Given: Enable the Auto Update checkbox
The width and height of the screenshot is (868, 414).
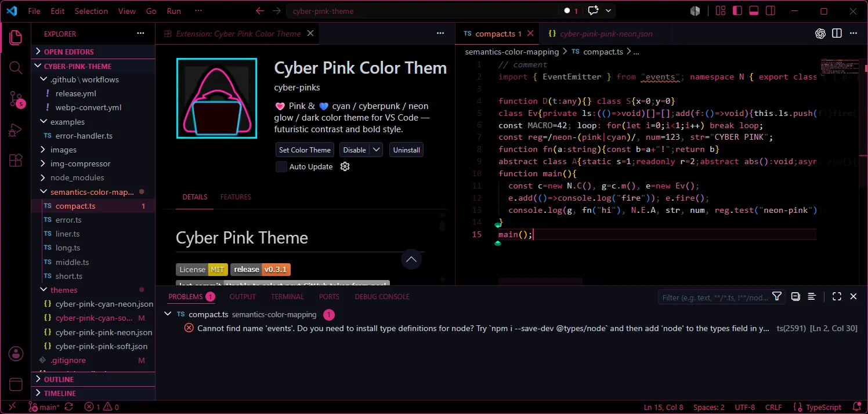Looking at the screenshot, I should pos(281,166).
